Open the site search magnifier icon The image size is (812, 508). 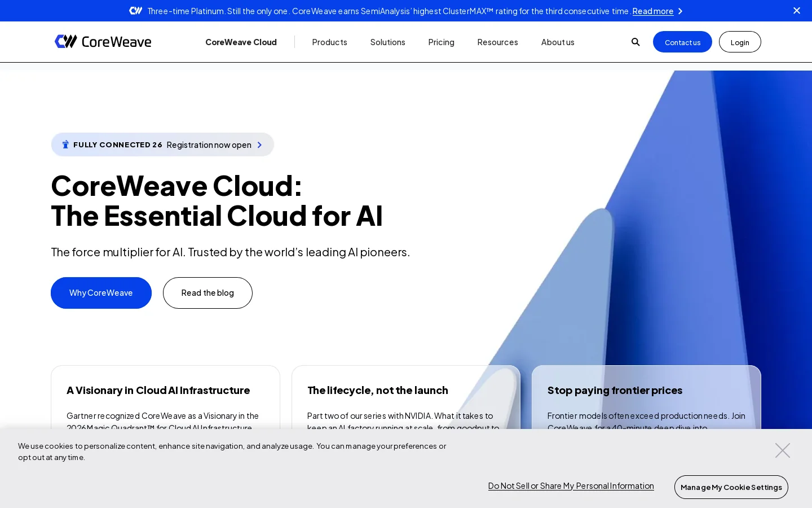tap(636, 42)
